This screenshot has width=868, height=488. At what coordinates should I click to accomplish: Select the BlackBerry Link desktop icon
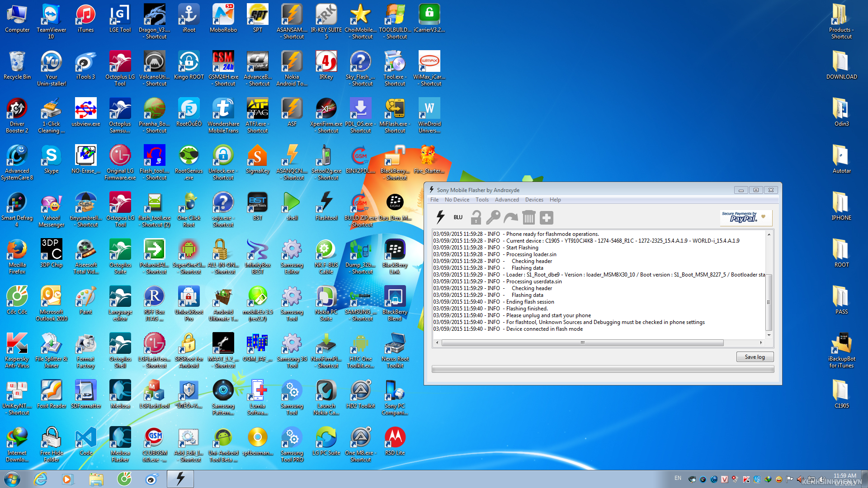click(395, 256)
